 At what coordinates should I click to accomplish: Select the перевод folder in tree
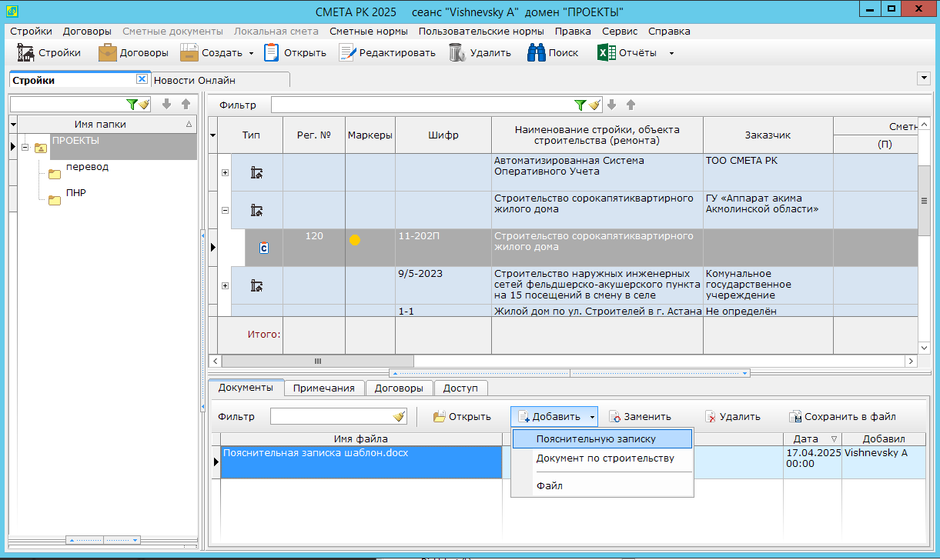(x=87, y=167)
